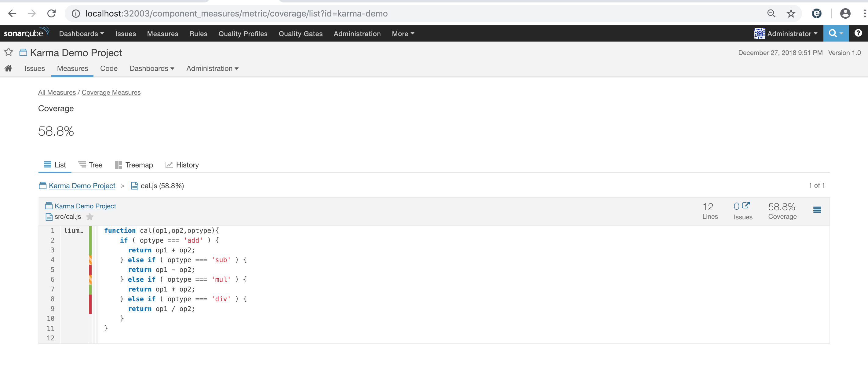Reload the page using the browser refresh icon

(52, 13)
